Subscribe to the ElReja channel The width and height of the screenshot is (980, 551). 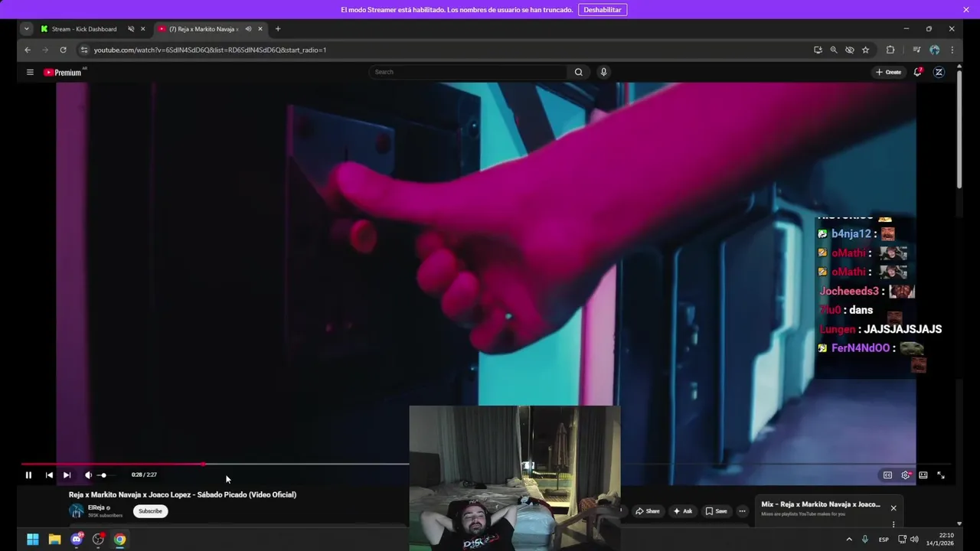click(x=150, y=511)
